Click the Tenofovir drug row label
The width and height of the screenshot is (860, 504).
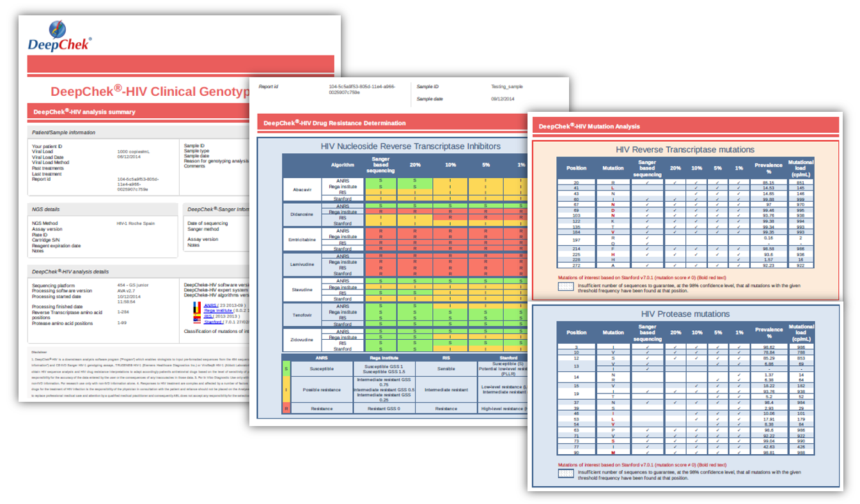tap(302, 315)
